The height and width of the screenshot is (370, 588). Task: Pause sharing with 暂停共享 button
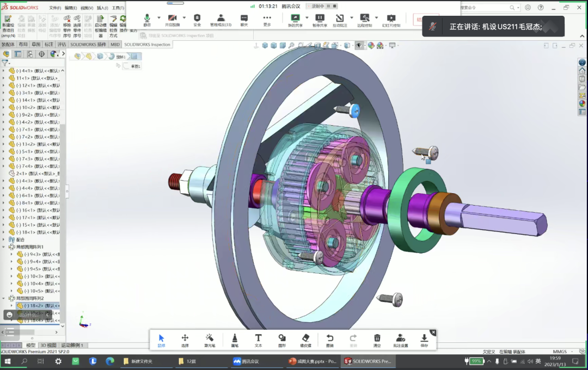point(320,20)
